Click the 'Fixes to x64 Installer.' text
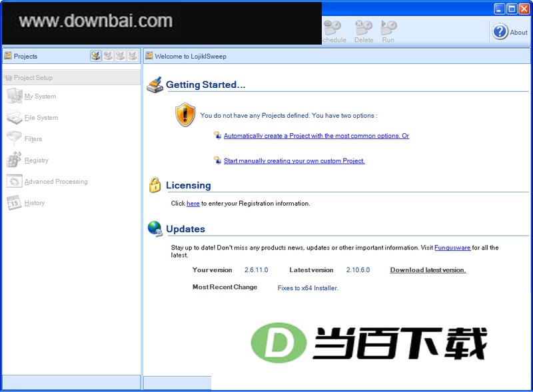Screen dimensions: 533x392 (308, 288)
